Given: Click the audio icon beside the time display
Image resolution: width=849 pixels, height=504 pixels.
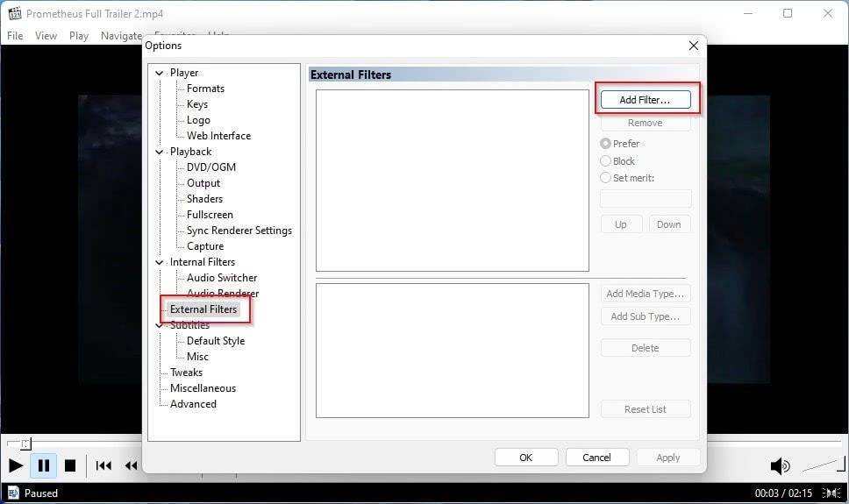Looking at the screenshot, I should coord(831,493).
